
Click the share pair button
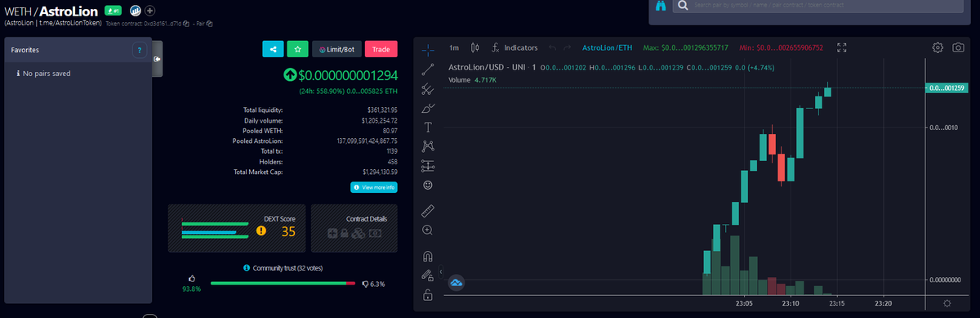point(273,49)
